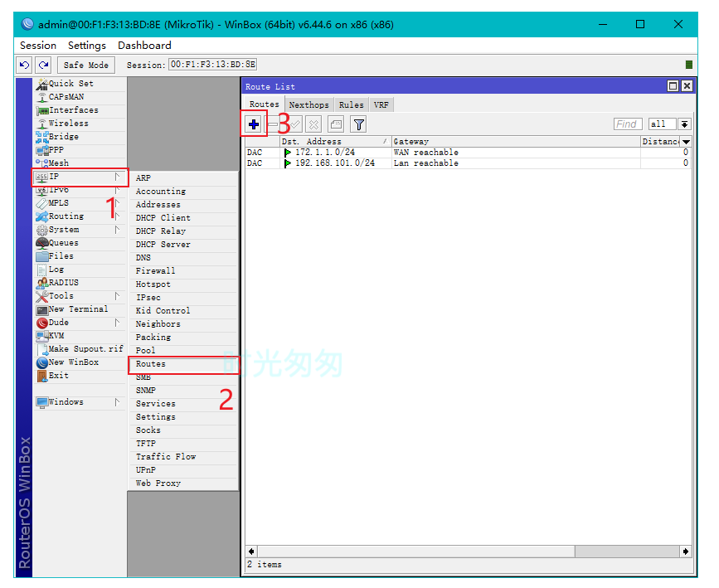Switch to the Nexthops tab
The width and height of the screenshot is (719, 588).
click(309, 105)
